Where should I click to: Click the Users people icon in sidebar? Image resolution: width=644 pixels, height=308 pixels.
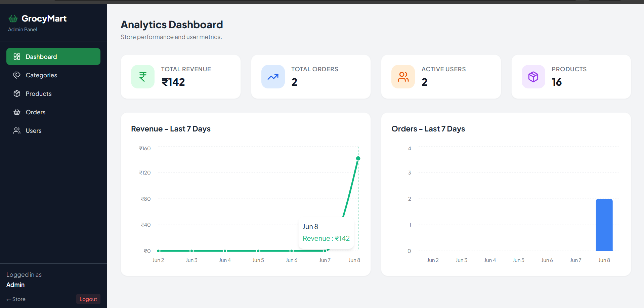tap(17, 130)
